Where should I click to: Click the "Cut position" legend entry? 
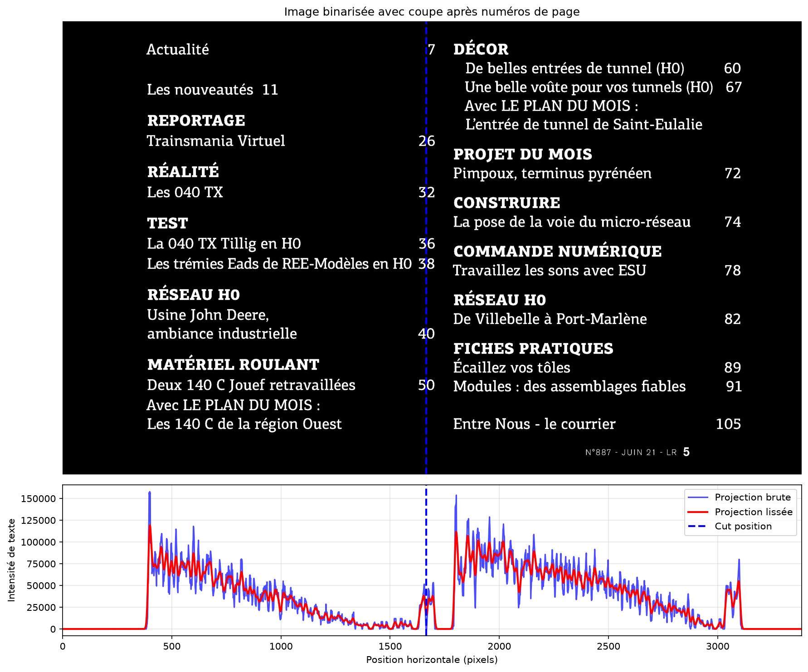(x=730, y=527)
